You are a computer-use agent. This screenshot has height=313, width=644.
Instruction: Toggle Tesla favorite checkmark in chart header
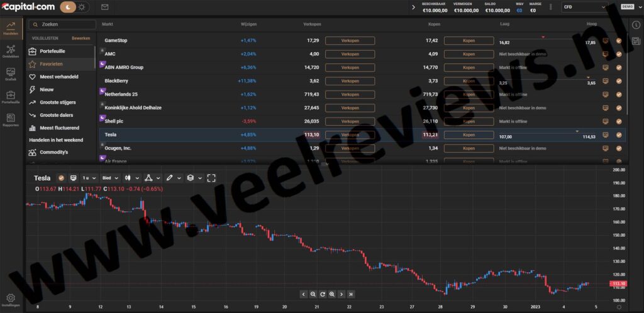coord(61,178)
